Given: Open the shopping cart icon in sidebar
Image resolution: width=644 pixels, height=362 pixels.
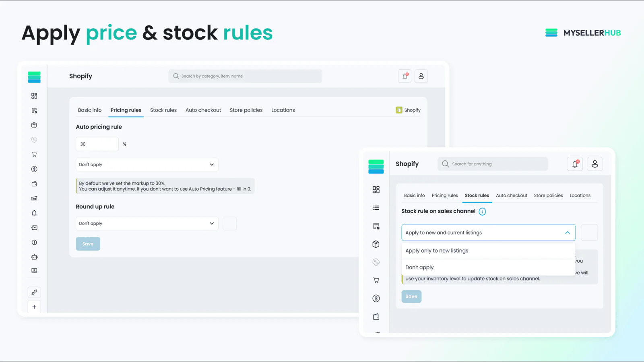Looking at the screenshot, I should (34, 154).
